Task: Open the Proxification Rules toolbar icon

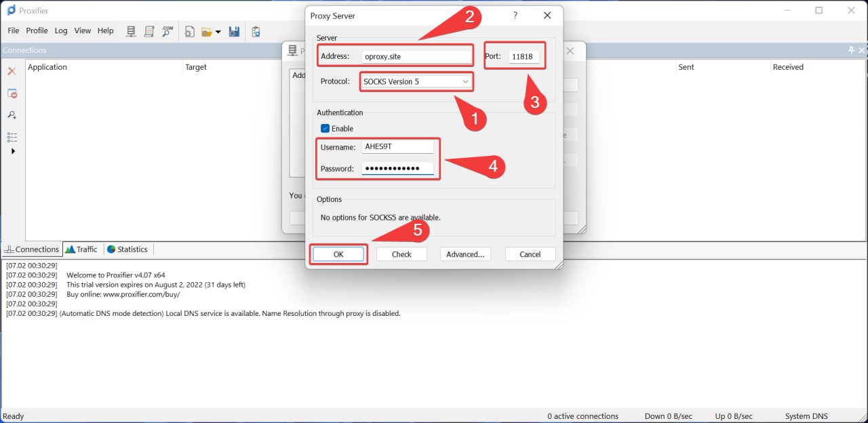Action: (149, 31)
